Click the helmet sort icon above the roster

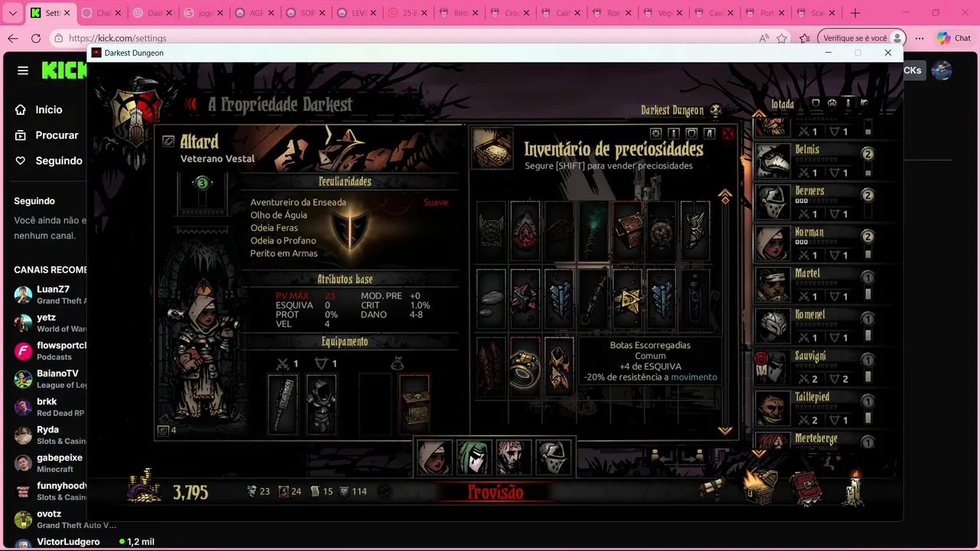pos(832,103)
